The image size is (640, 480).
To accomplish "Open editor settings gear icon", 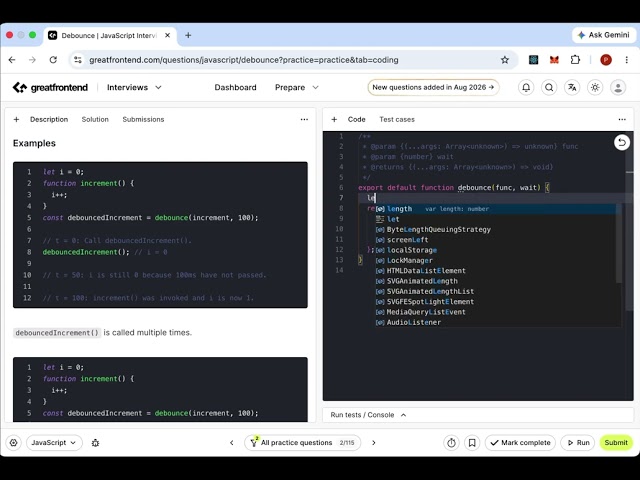I will click(13, 442).
